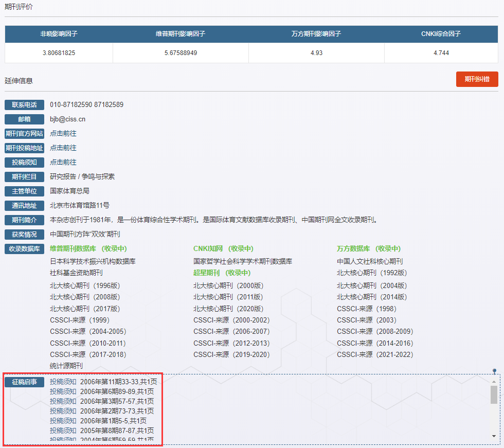The width and height of the screenshot is (504, 448).
Task: Click the scrollbar up arrow in 征稿启事 list
Action: tap(494, 382)
